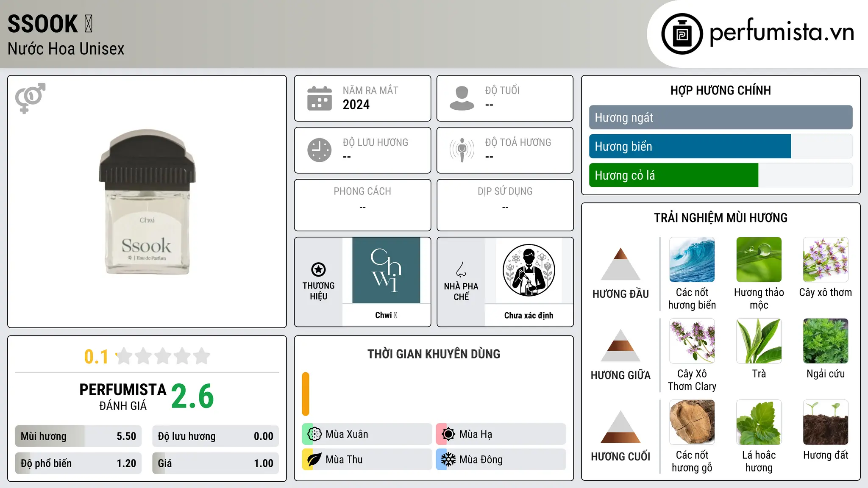Click the sillage icon beside Độ toả hương
The height and width of the screenshot is (488, 868).
pyautogui.click(x=462, y=150)
